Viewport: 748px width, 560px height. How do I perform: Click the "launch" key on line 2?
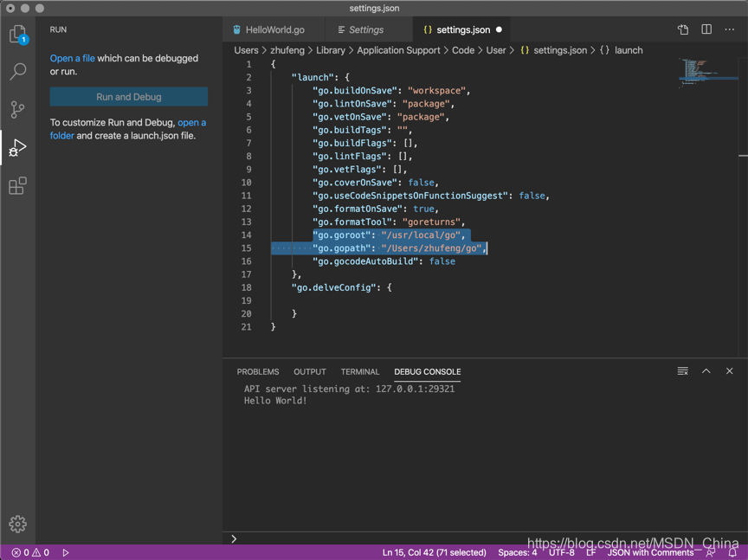coord(313,77)
